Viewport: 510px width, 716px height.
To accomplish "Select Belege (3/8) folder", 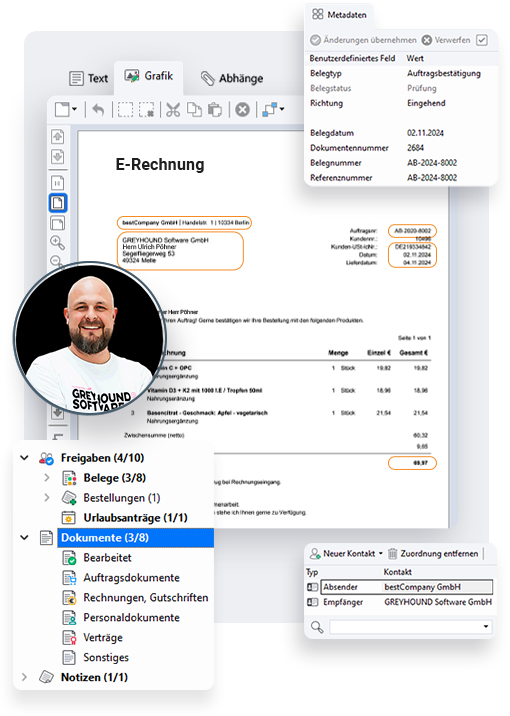I will coord(115,478).
